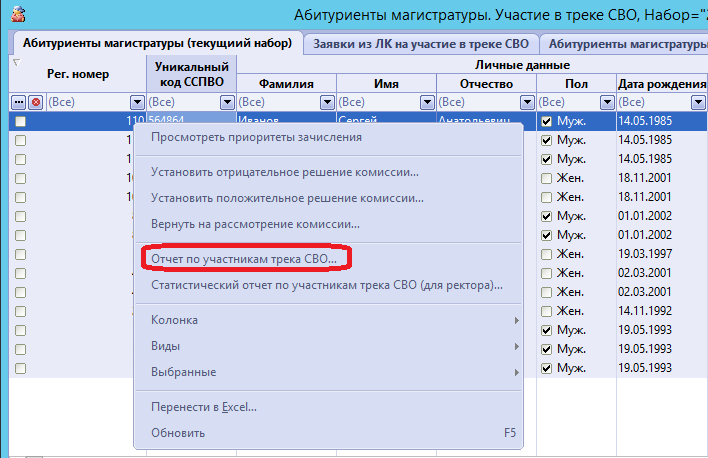The width and height of the screenshot is (708, 458).
Task: Open the Фамилия filter dropdown
Action: click(x=327, y=103)
